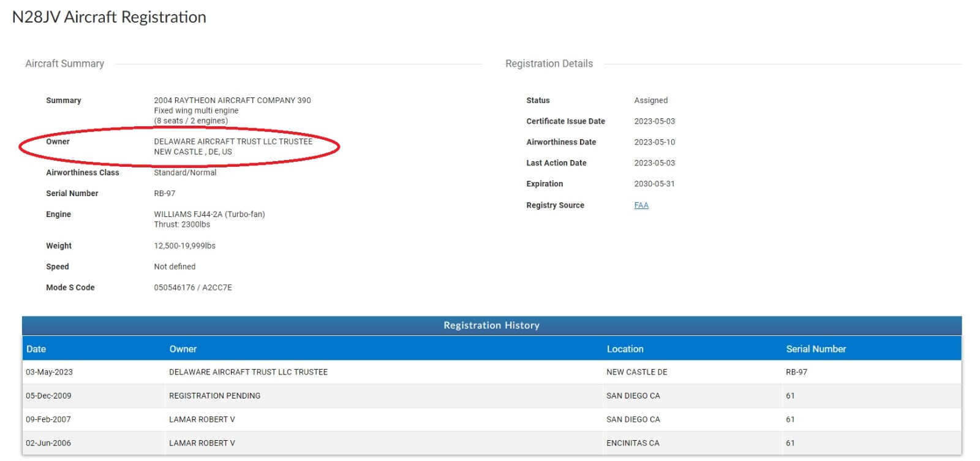
Task: Click LAMAR ROBERT V in the 02-Jun-2006 row
Action: (x=202, y=443)
